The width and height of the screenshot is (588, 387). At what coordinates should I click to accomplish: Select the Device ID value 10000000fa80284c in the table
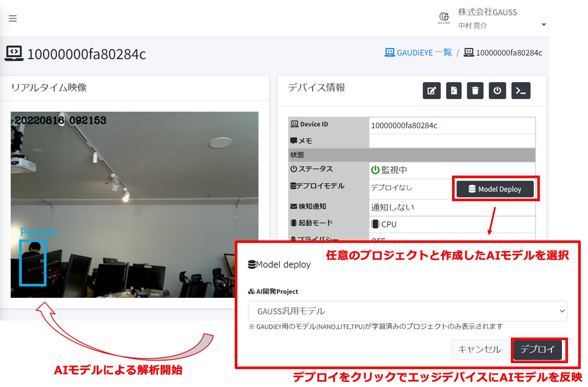404,125
